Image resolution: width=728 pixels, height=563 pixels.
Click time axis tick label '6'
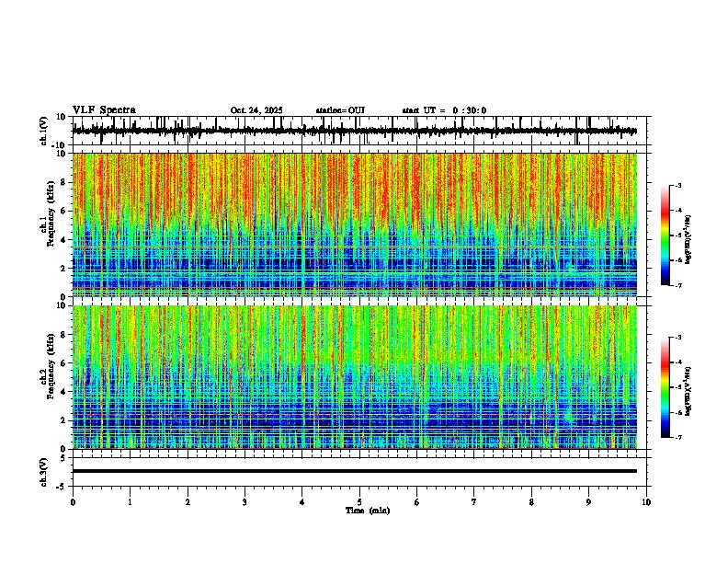click(x=417, y=502)
